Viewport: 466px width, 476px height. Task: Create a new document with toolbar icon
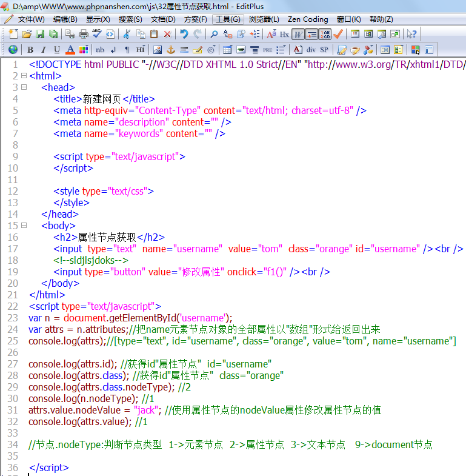pos(13,34)
